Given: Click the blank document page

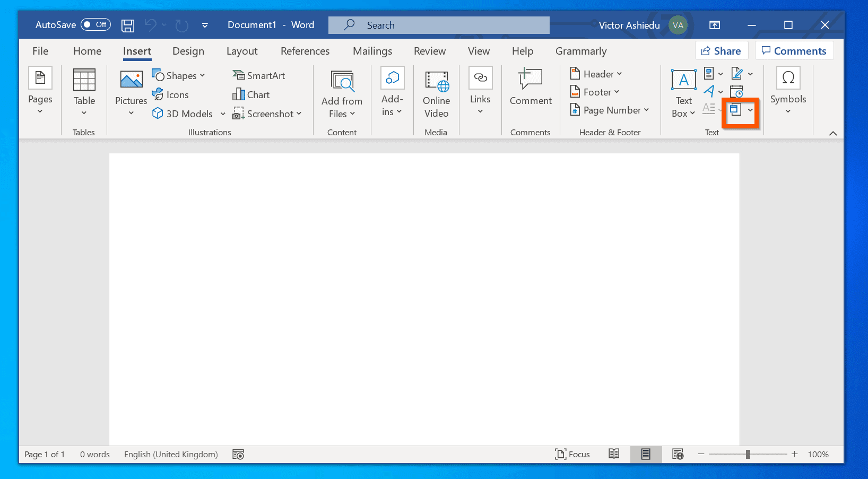Looking at the screenshot, I should 424,299.
